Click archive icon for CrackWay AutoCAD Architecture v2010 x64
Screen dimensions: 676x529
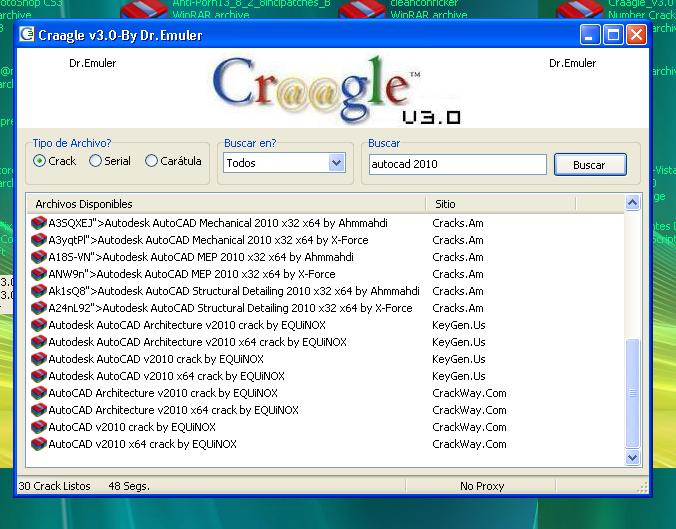38,410
